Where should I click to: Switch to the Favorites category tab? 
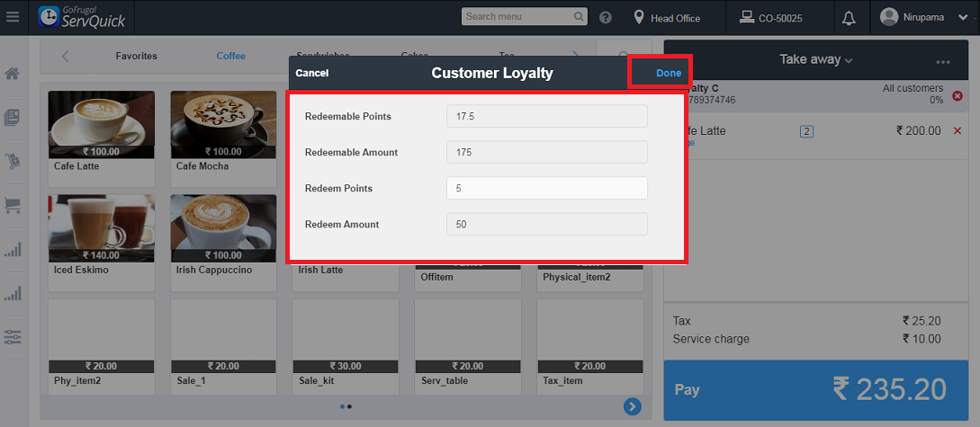tap(136, 56)
